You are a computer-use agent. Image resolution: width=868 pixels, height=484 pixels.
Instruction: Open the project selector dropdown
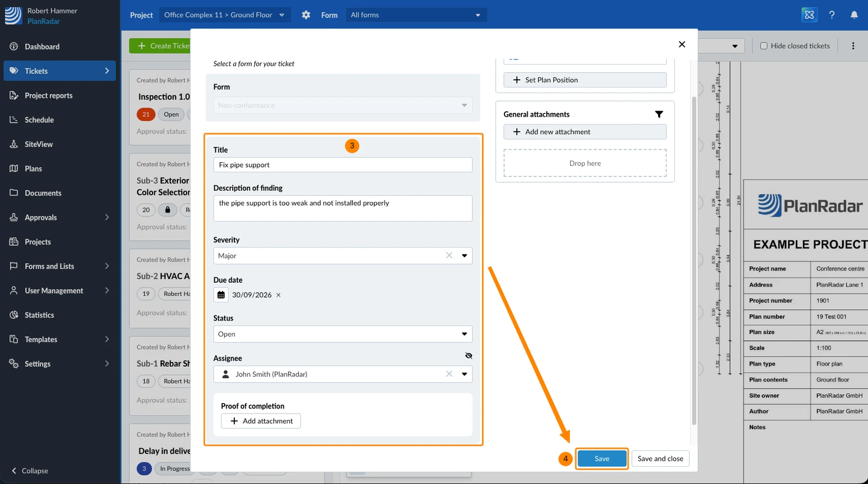pos(225,15)
